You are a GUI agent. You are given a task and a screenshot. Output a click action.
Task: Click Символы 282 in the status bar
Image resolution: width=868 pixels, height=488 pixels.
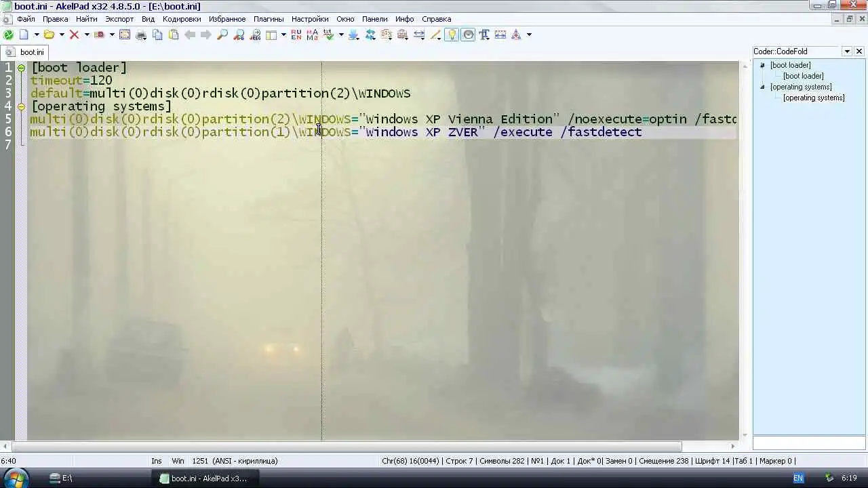coord(502,461)
